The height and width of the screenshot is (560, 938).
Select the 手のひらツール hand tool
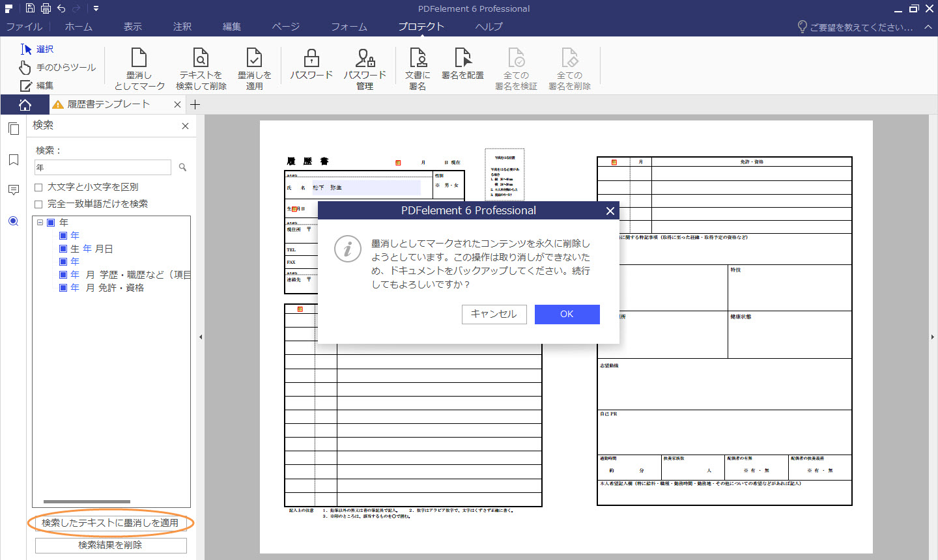point(57,67)
